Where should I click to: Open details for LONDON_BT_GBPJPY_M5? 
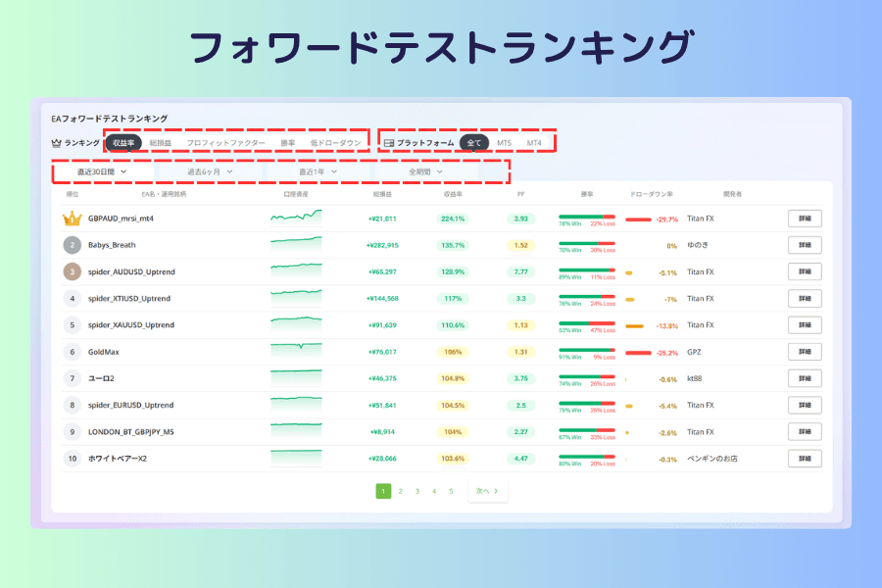(x=805, y=431)
